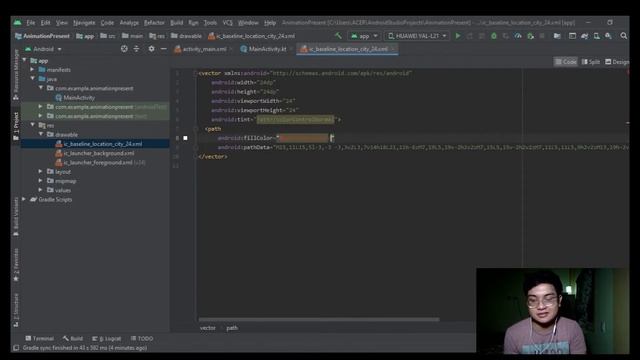Click the vector breadcrumb below editor
The height and width of the screenshot is (360, 640).
tap(207, 328)
